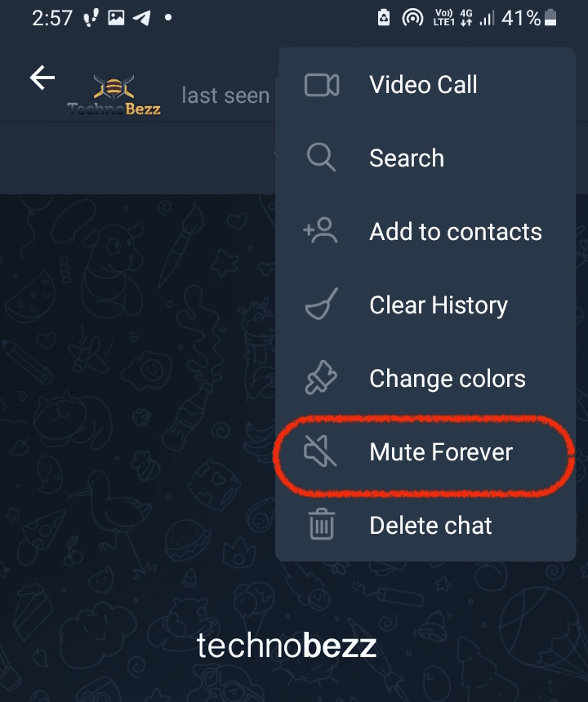This screenshot has width=588, height=702.
Task: Click the paintbrush Change colors icon
Action: click(x=321, y=377)
